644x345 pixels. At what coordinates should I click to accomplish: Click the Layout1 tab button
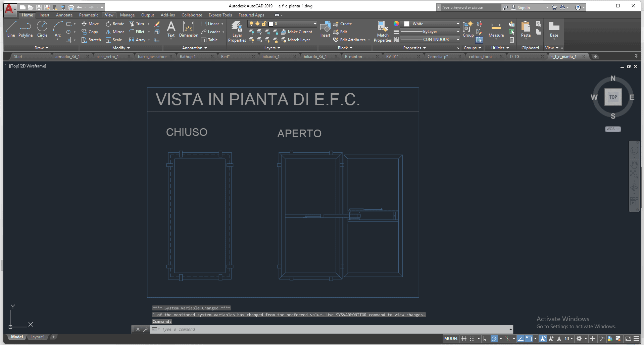[x=37, y=337]
